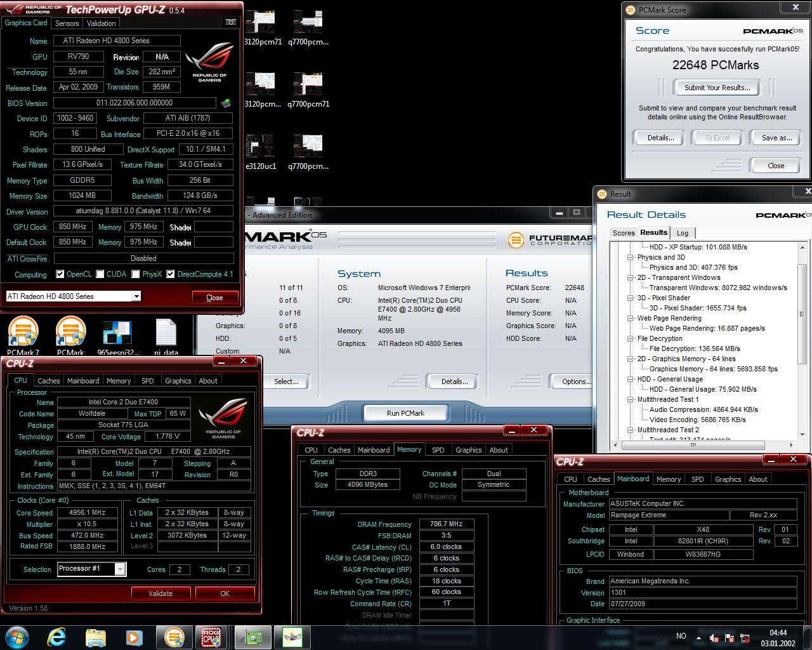Click the Run PCMark button
Screen dimensions: 812x650
(405, 413)
